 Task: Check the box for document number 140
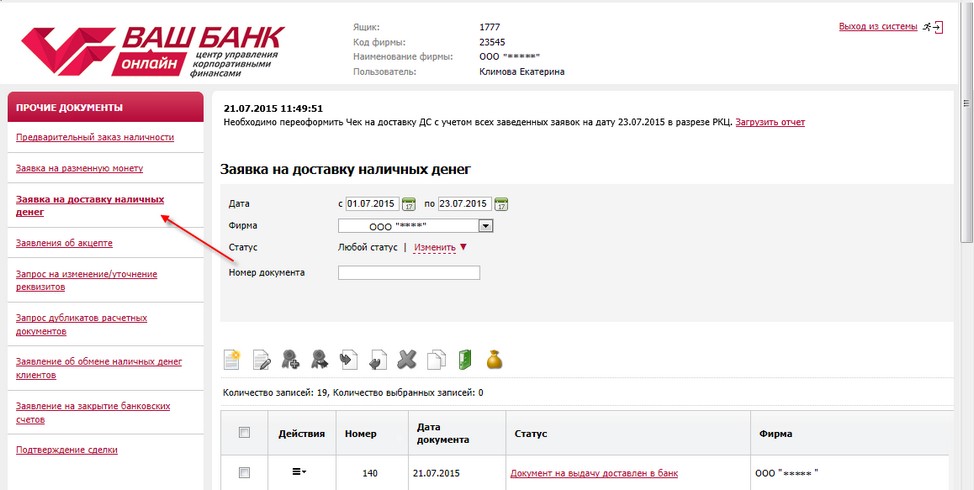(x=245, y=472)
